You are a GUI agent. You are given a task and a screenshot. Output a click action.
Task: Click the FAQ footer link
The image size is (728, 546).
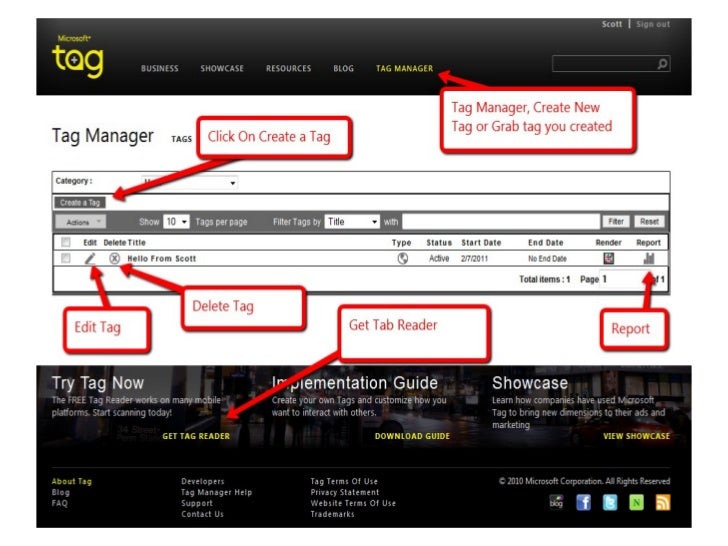tap(59, 503)
